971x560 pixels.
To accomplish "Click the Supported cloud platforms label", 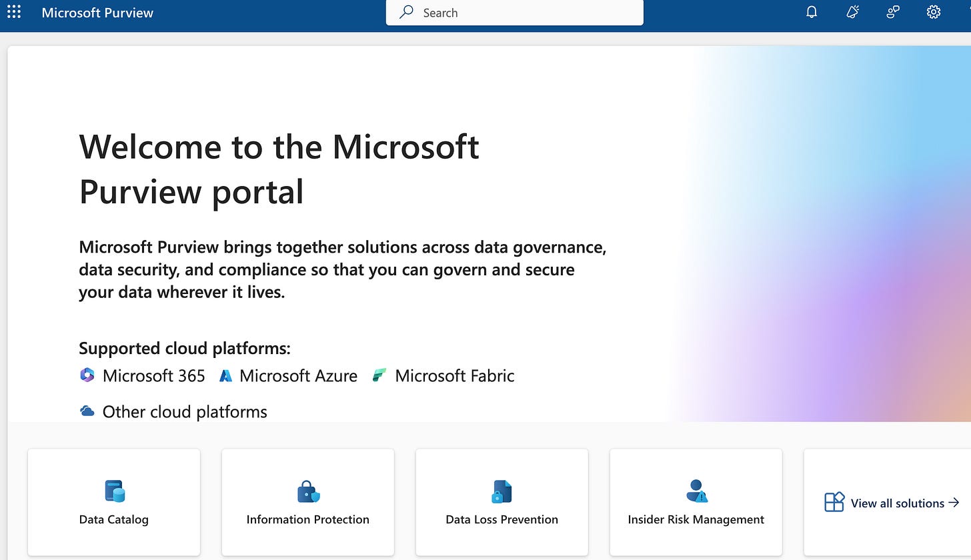I will [185, 349].
